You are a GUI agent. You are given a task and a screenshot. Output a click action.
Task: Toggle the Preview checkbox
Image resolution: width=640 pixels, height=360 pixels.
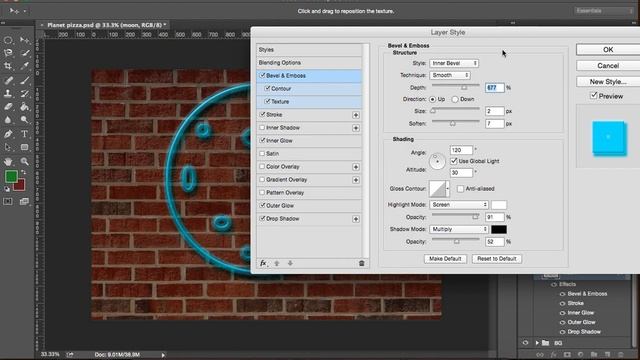(x=594, y=96)
